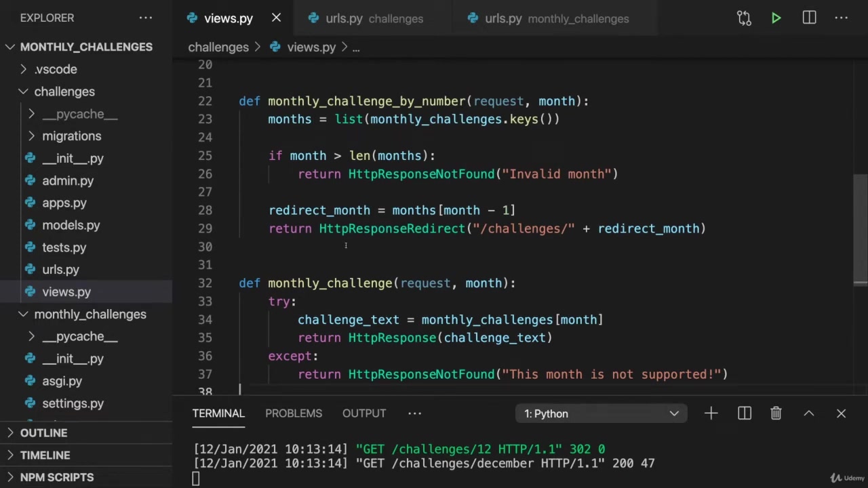Open settings.py from monthly_challenges folder
The height and width of the screenshot is (488, 868).
73,403
